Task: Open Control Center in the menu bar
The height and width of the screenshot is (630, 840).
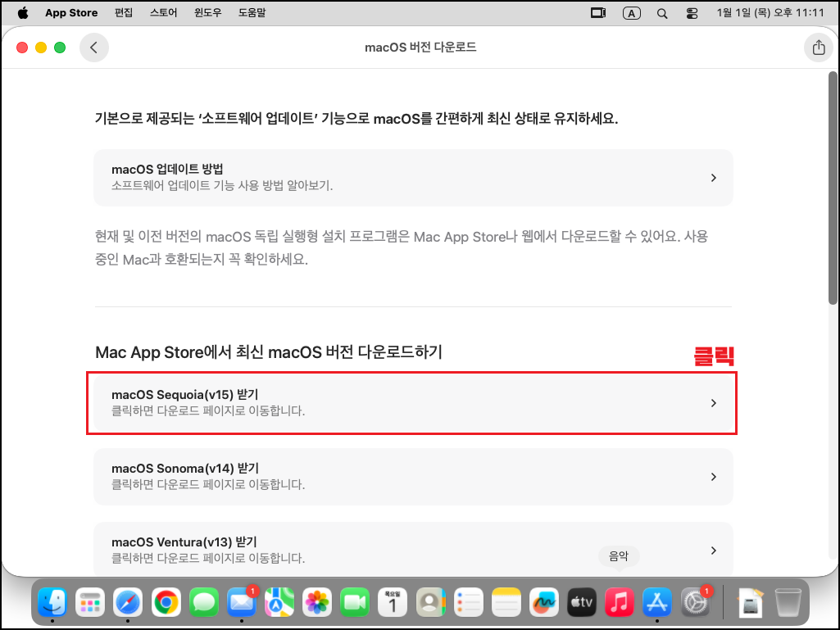Action: [692, 13]
